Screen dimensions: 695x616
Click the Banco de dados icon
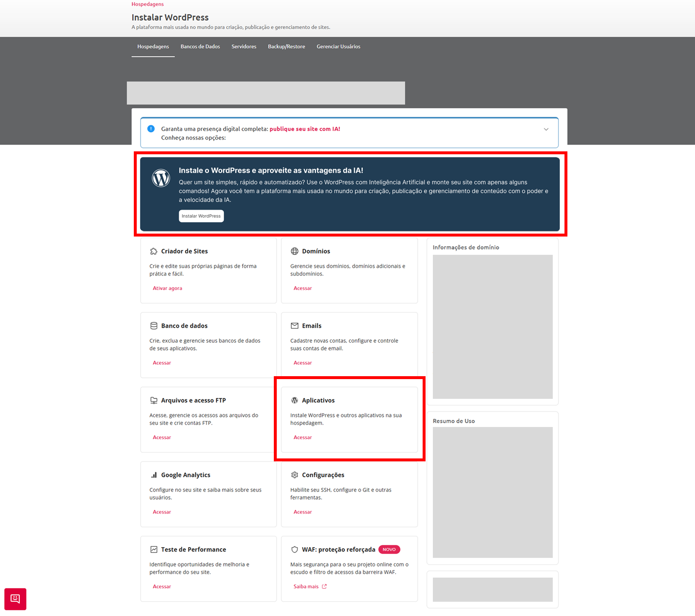154,326
